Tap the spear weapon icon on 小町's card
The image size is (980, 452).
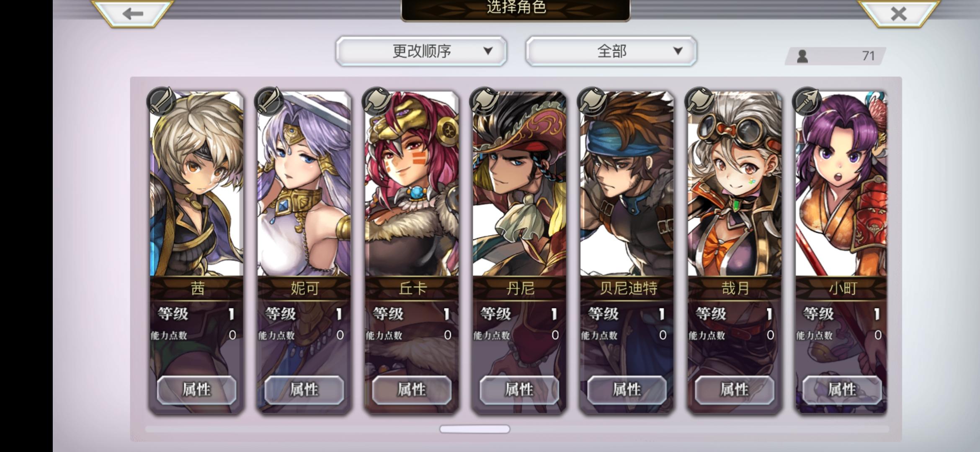pos(807,101)
